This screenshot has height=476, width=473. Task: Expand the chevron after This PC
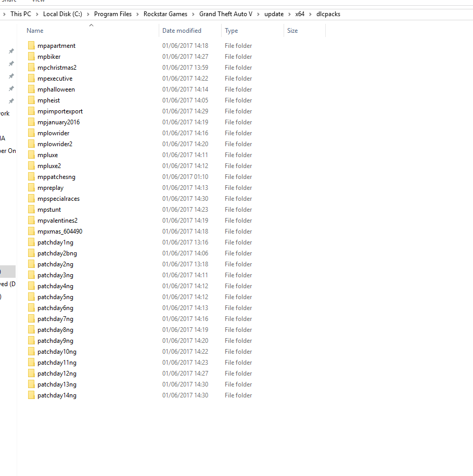point(37,14)
